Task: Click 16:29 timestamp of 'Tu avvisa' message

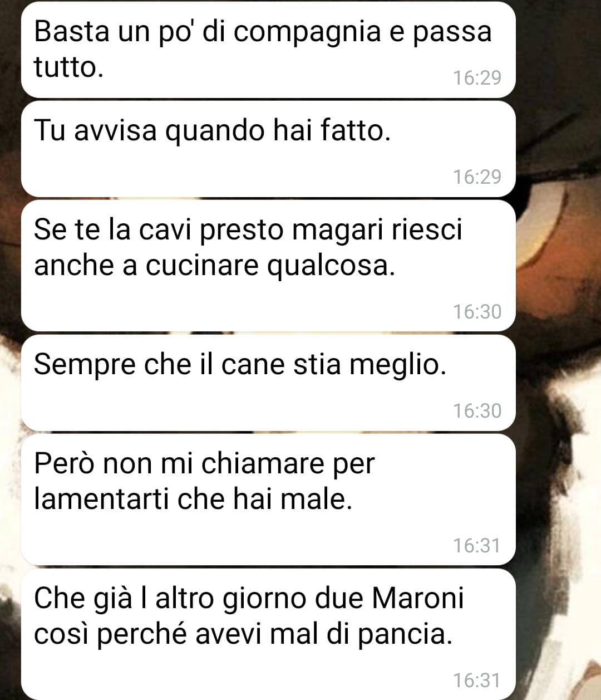Action: tap(477, 177)
